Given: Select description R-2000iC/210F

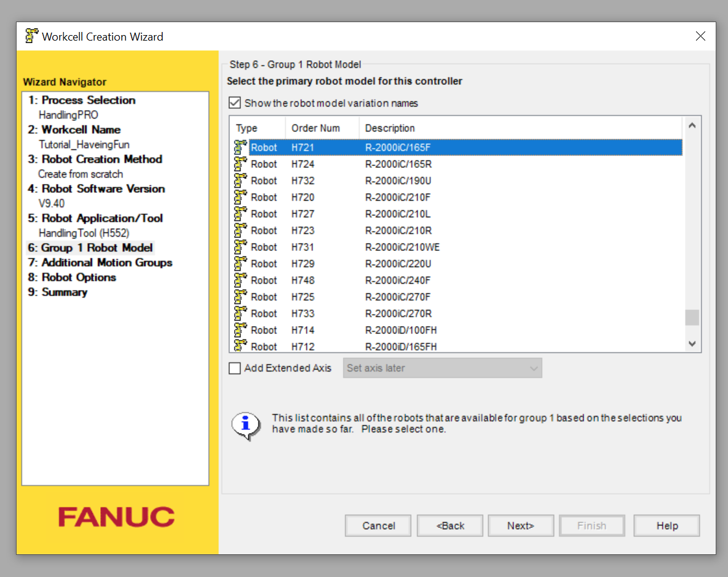Looking at the screenshot, I should 397,197.
